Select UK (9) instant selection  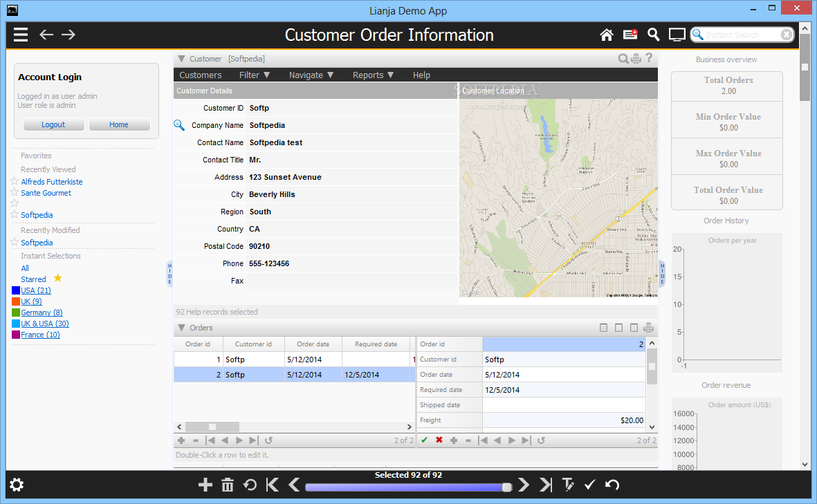(x=31, y=301)
